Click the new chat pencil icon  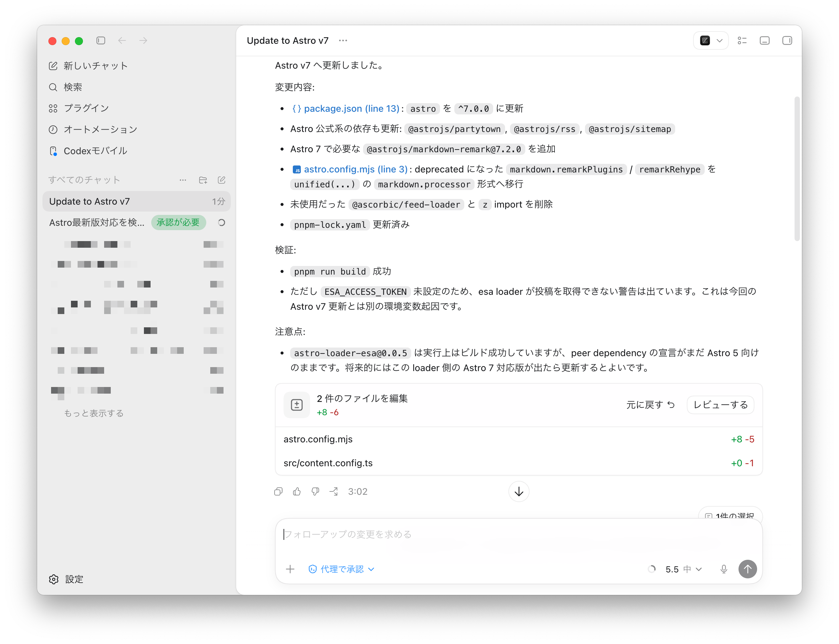(53, 66)
